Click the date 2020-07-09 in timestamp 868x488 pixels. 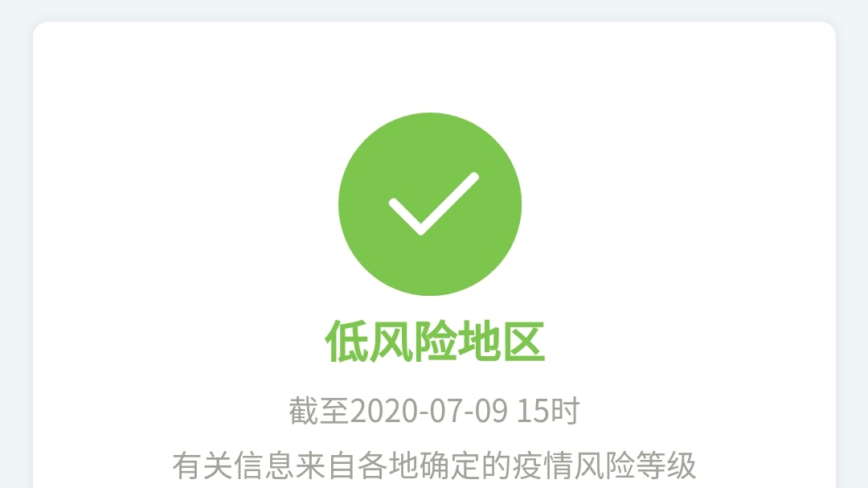[x=429, y=411]
